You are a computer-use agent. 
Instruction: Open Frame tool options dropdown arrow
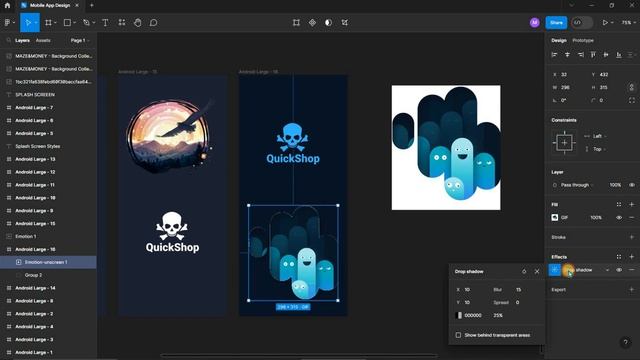pyautogui.click(x=55, y=23)
